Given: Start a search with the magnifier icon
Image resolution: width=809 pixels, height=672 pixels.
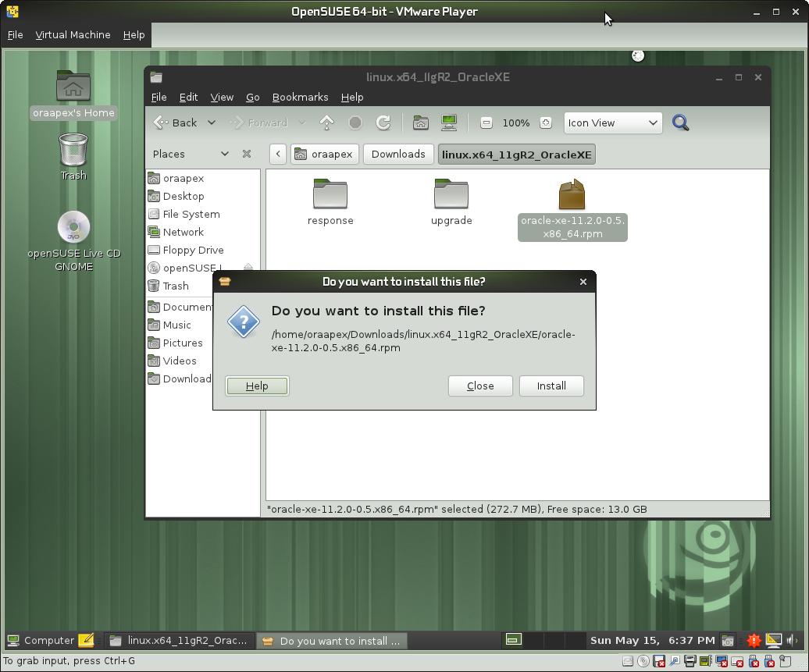Looking at the screenshot, I should (679, 123).
